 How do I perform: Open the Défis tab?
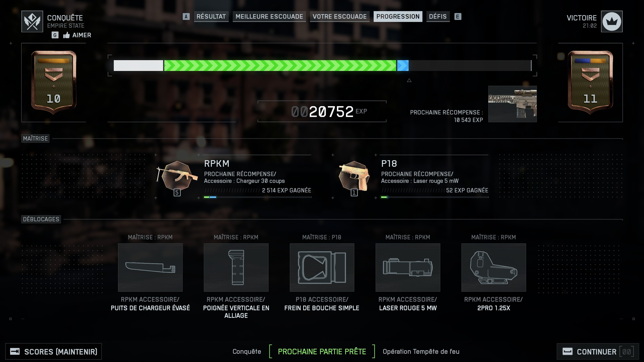[438, 16]
